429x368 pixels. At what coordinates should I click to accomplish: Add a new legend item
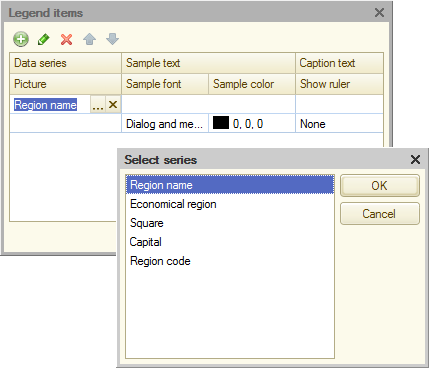coord(21,39)
